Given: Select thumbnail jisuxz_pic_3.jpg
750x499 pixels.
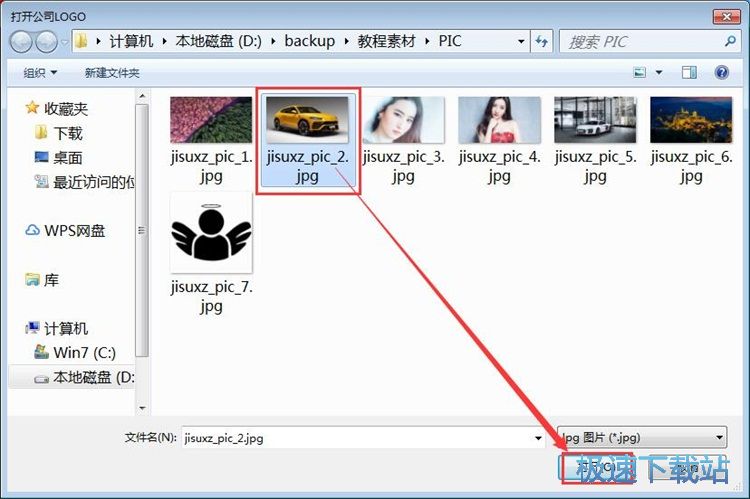Looking at the screenshot, I should click(x=403, y=120).
